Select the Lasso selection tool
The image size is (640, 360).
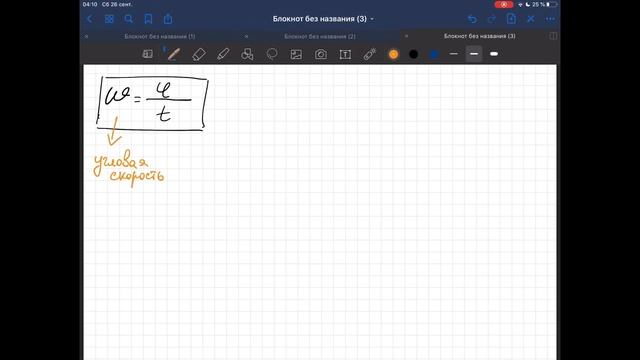pyautogui.click(x=272, y=54)
